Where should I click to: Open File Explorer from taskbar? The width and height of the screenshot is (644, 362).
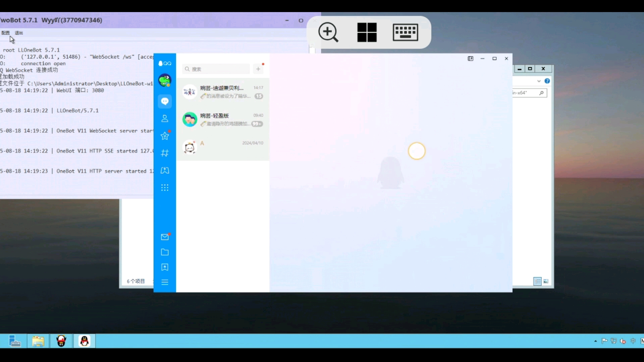coord(38,341)
